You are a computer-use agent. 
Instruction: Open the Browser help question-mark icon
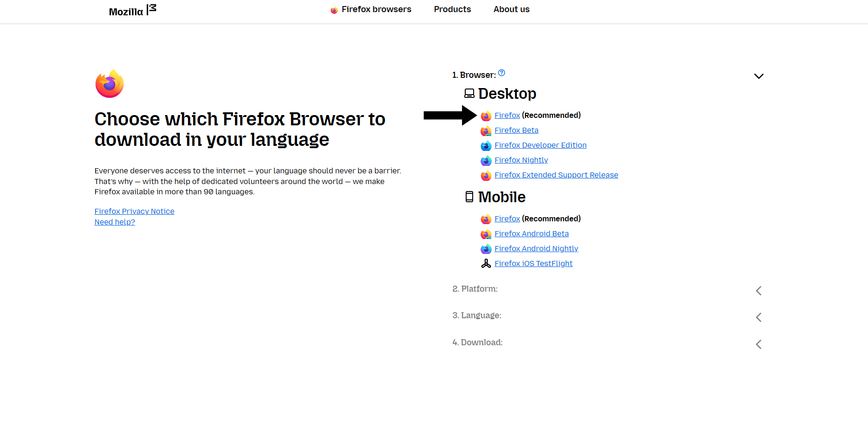click(502, 73)
